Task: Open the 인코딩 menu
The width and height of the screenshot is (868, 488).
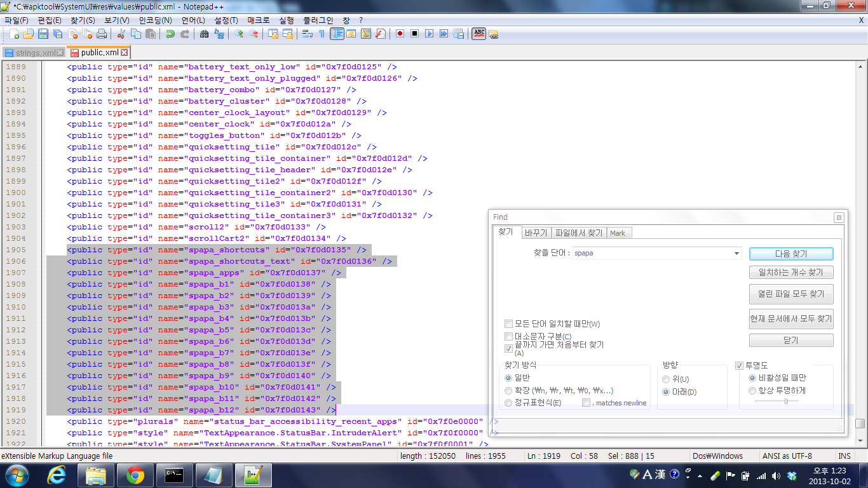Action: 155,20
